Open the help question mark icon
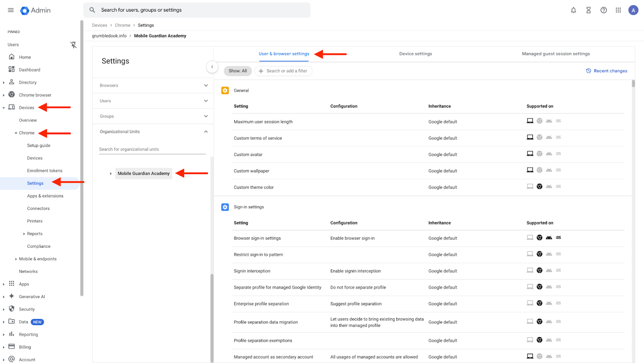The image size is (644, 363). [x=603, y=10]
